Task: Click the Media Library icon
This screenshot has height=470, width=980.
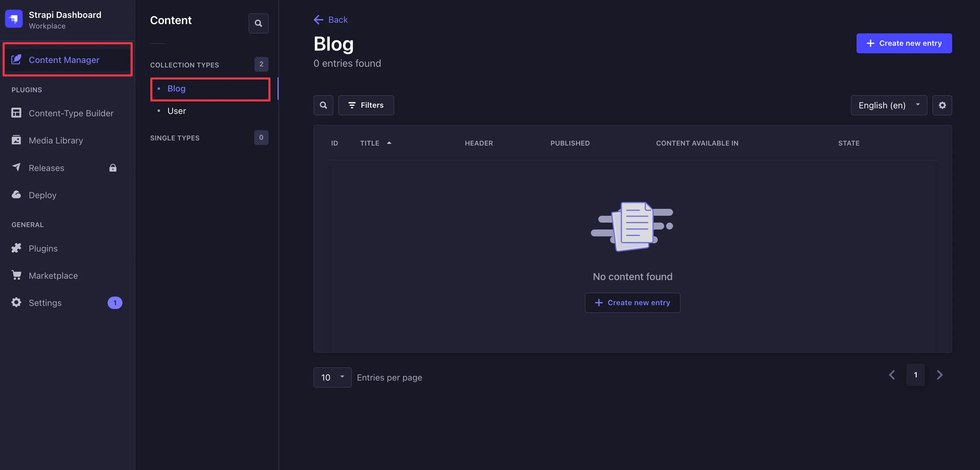Action: (x=16, y=140)
